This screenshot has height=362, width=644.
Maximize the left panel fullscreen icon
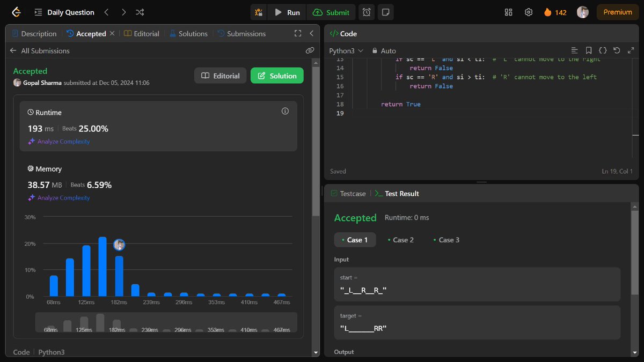click(298, 33)
